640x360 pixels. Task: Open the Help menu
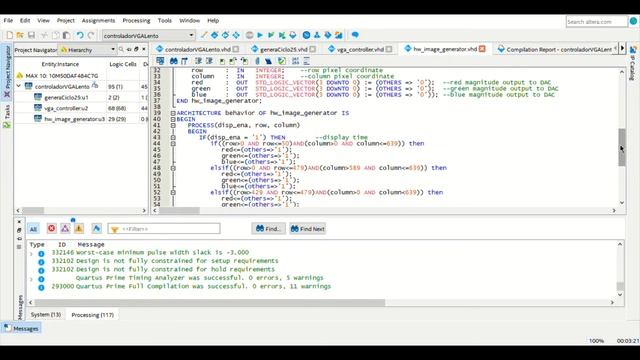pos(213,20)
